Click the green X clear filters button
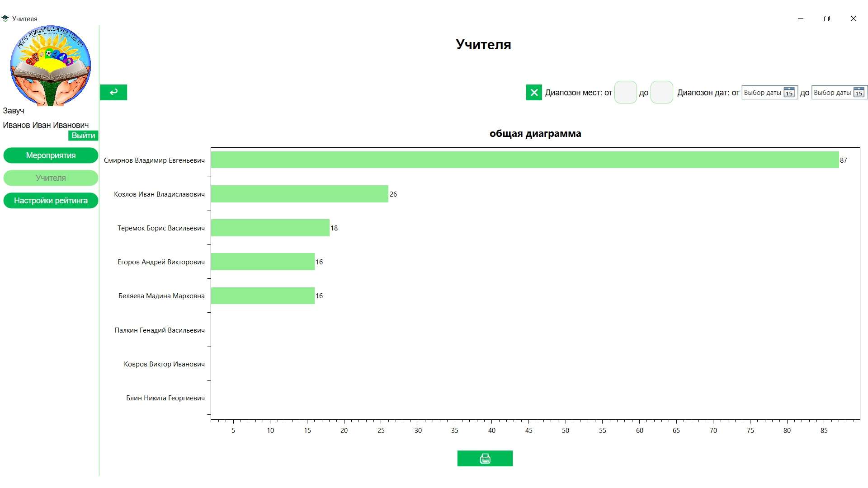 (534, 92)
